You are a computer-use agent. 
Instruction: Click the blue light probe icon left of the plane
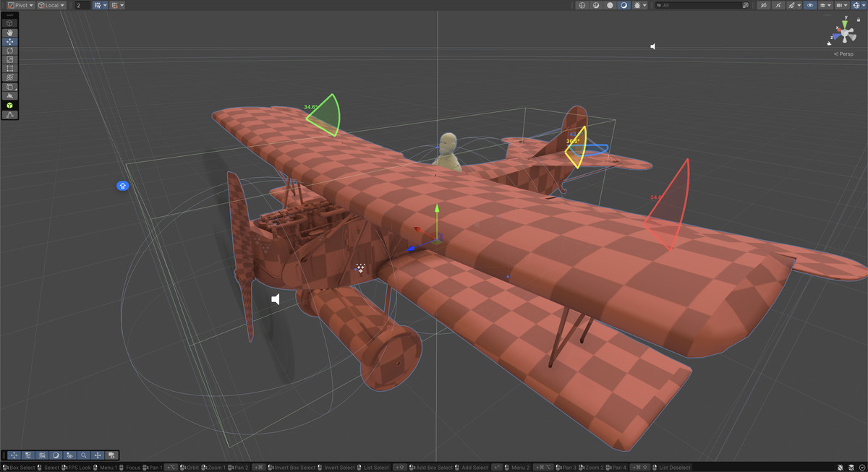point(123,186)
